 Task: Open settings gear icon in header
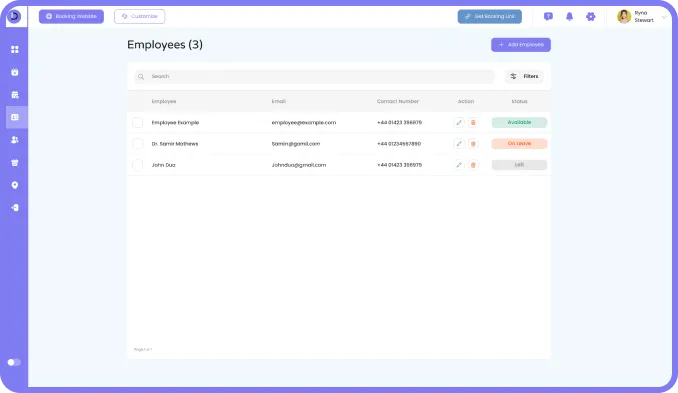pos(591,16)
